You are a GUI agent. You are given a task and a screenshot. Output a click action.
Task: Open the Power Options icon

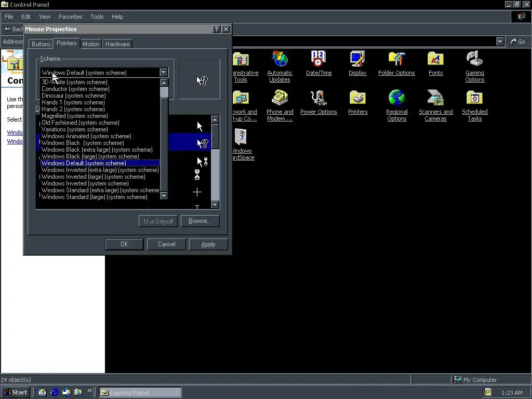(x=318, y=98)
